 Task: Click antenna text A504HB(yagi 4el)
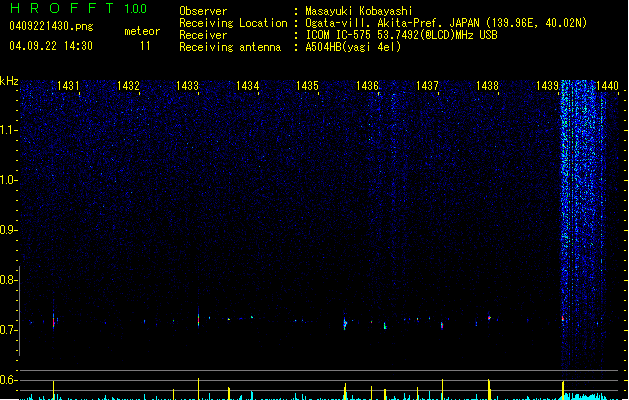click(353, 47)
